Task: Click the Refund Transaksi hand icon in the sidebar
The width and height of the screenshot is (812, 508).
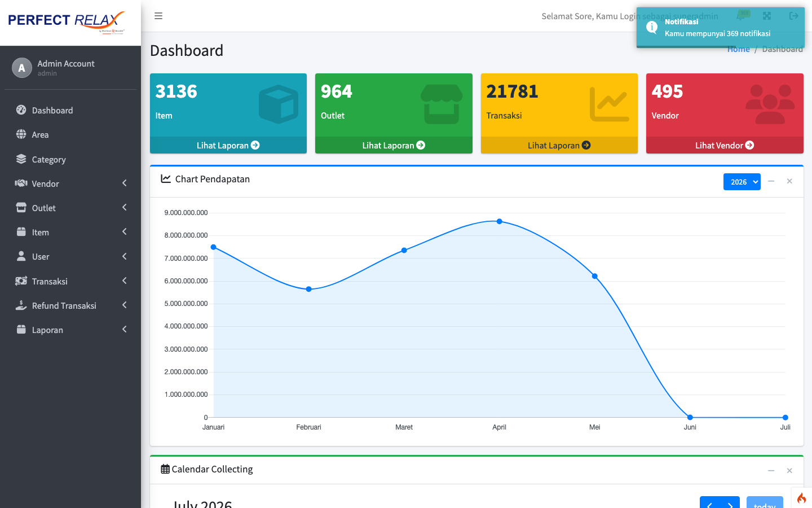Action: [21, 305]
